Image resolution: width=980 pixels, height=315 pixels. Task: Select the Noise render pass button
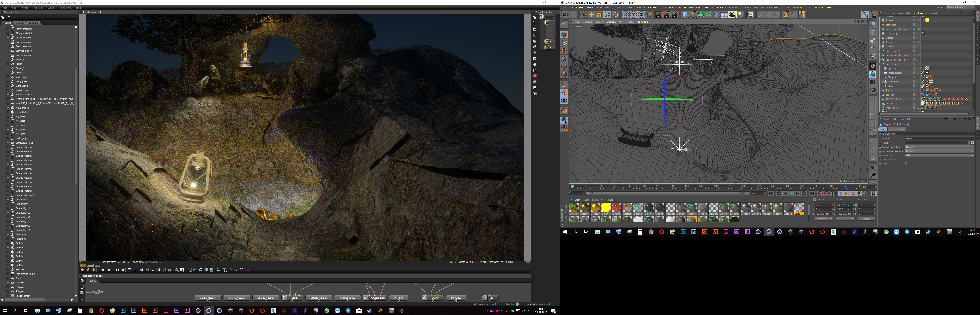coord(97,266)
